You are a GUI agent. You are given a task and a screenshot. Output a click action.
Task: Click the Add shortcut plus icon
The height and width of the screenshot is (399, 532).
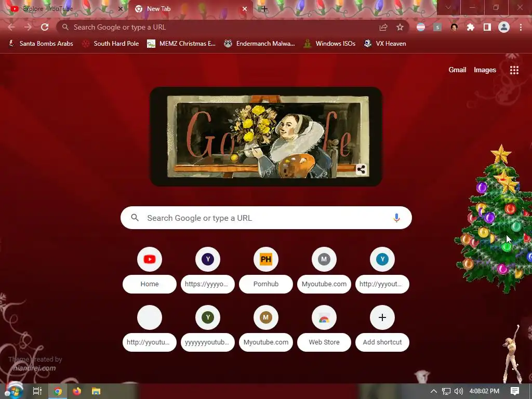coord(382,317)
